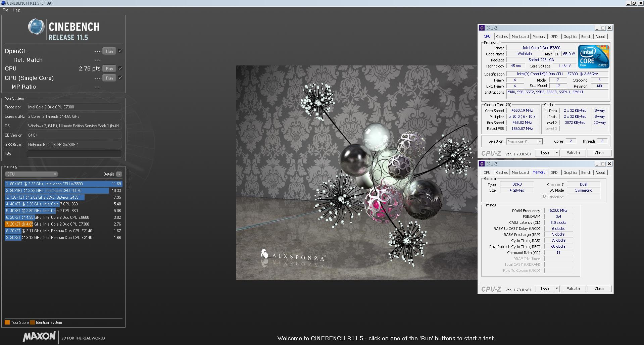Open Processor #1 selection dropdown

(525, 142)
